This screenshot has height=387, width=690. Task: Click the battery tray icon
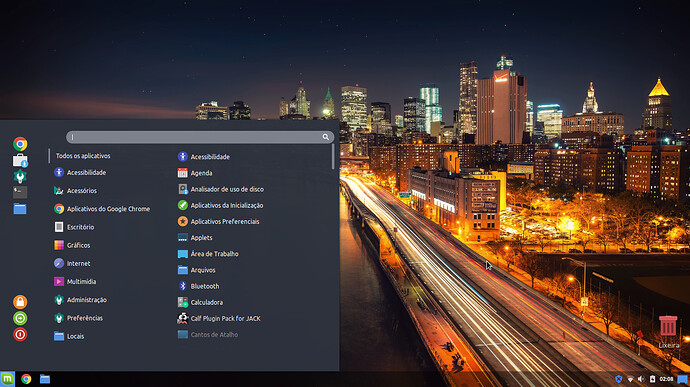click(653, 379)
